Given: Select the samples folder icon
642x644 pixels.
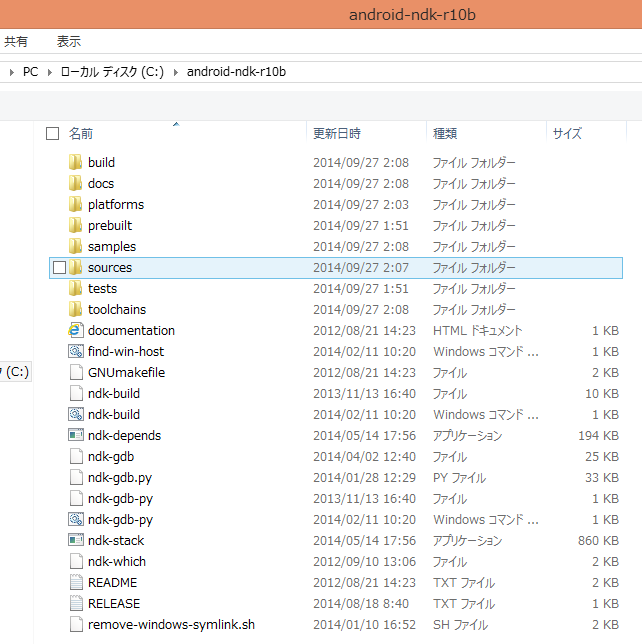Looking at the screenshot, I should point(75,246).
